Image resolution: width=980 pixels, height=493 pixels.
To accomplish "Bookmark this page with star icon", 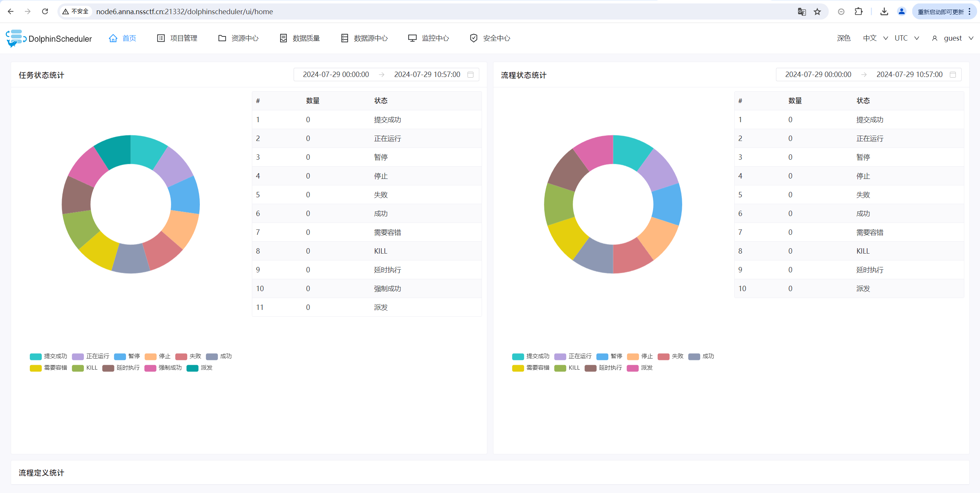I will [x=817, y=11].
